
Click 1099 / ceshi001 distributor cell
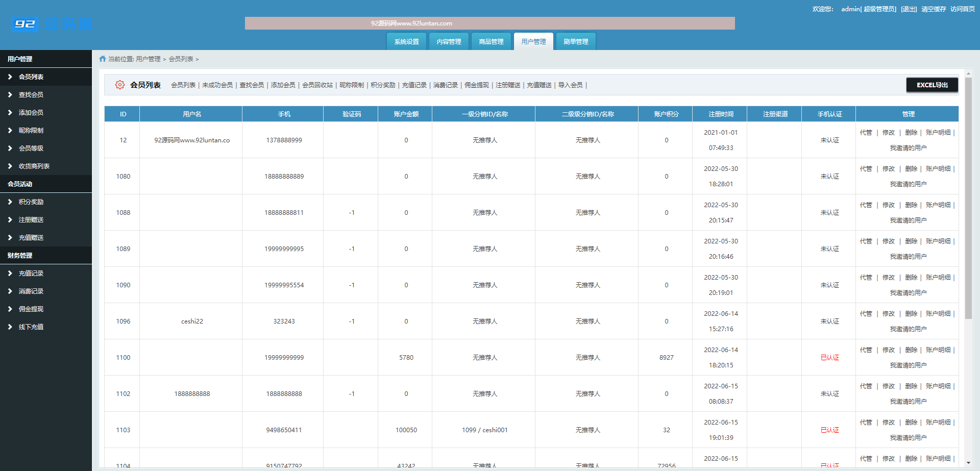(484, 430)
